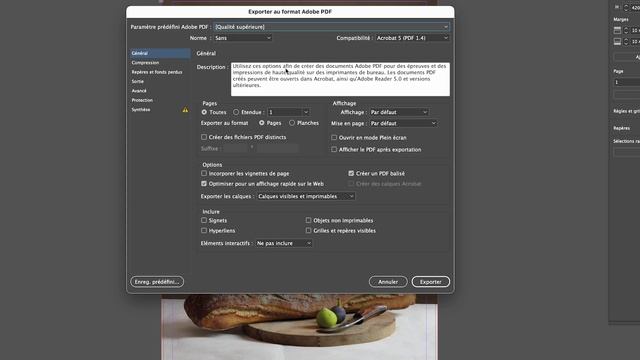Image resolution: width=640 pixels, height=360 pixels.
Task: Open Eléments interactifs dropdown
Action: [x=284, y=243]
